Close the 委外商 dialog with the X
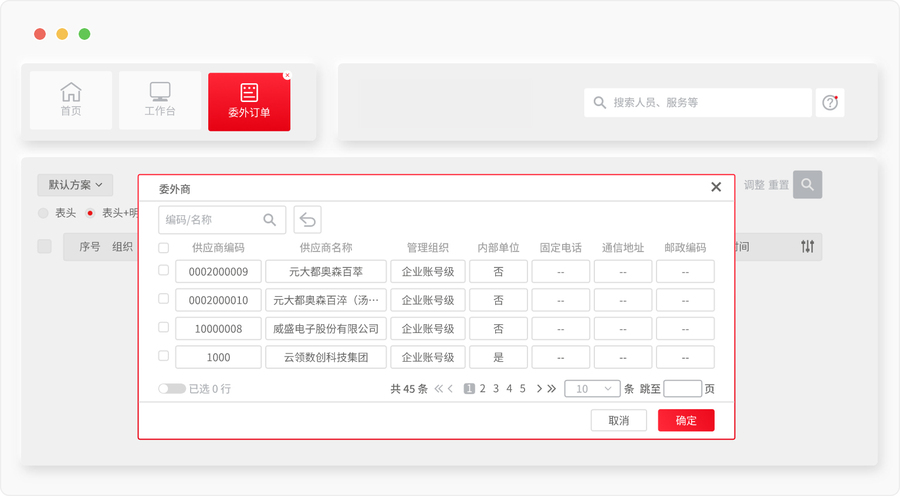 [x=716, y=187]
